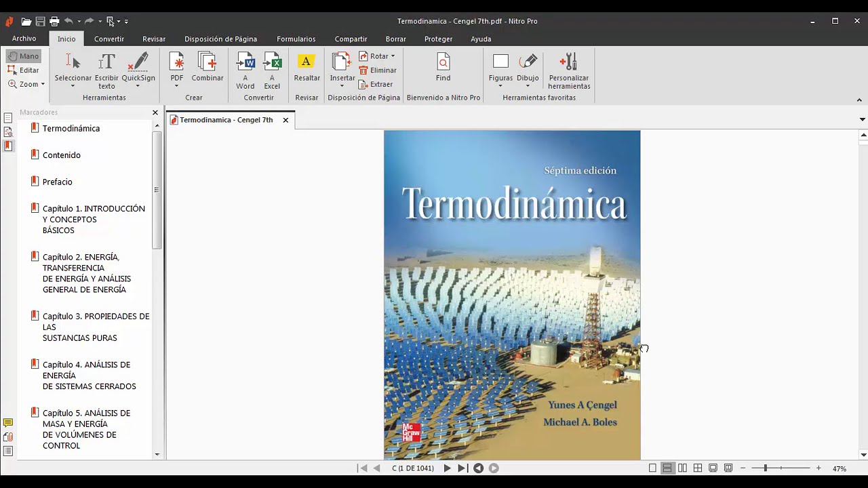Choose the Seleccionar tool
The image size is (868, 488).
(73, 70)
